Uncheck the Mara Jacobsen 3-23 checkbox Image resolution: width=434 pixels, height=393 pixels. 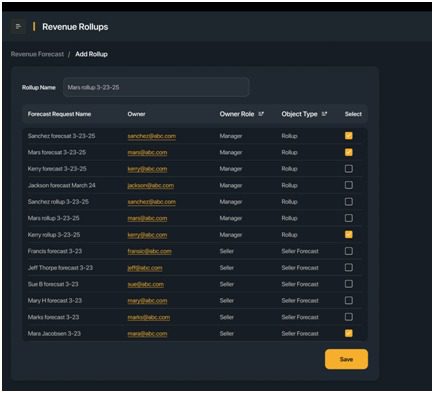[x=349, y=333]
